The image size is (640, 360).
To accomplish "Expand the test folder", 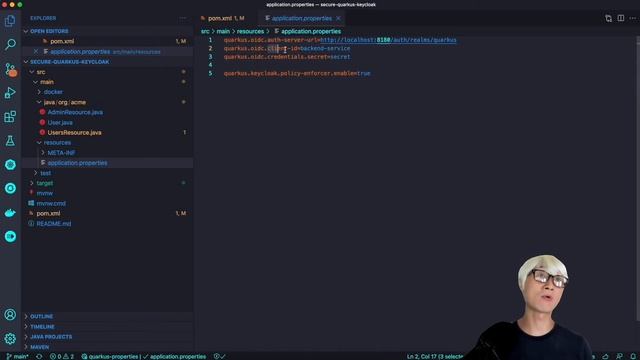I will [45, 173].
